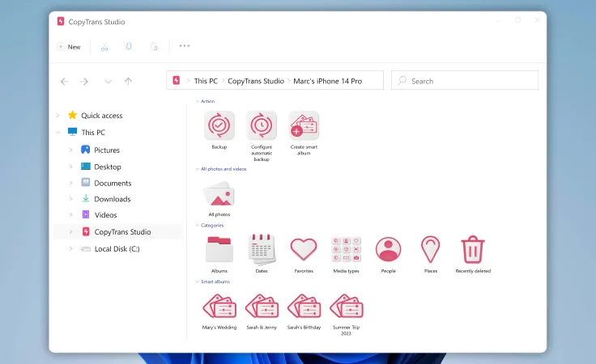This screenshot has width=596, height=364.
Task: Click the Cut scissors toolbar icon
Action: (x=104, y=47)
